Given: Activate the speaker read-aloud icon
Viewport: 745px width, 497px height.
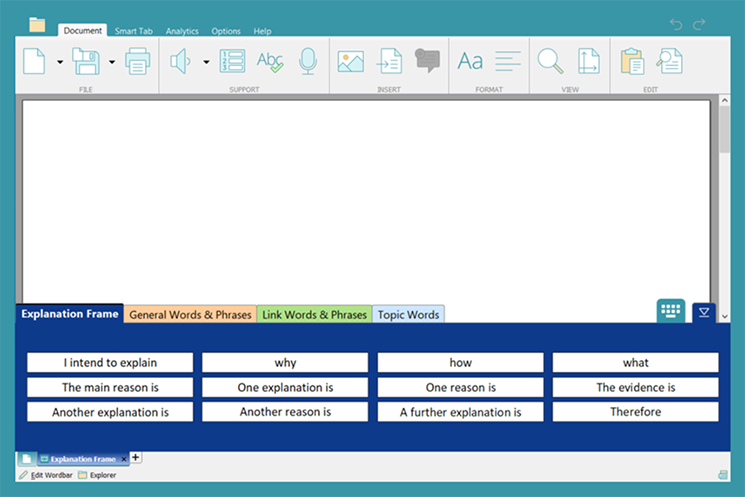Looking at the screenshot, I should click(x=181, y=61).
